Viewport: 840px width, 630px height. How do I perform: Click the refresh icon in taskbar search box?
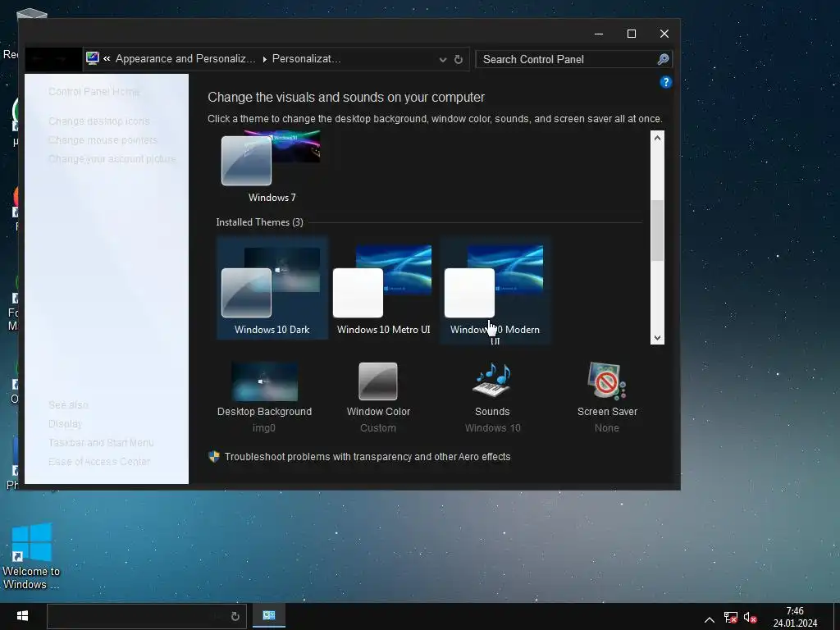point(235,617)
